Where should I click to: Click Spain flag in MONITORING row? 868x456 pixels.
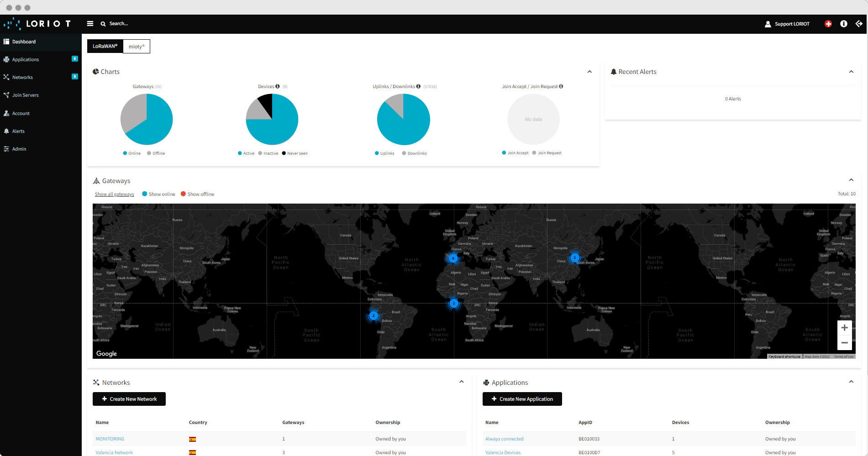coord(193,439)
